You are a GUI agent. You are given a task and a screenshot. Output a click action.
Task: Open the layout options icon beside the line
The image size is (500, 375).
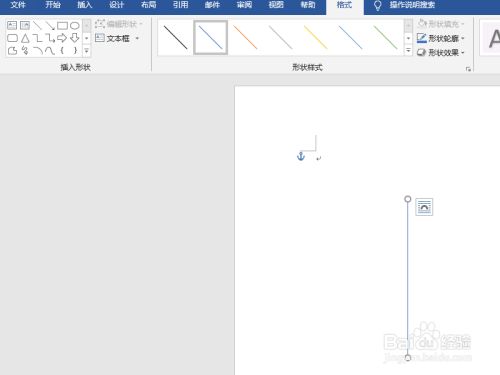click(424, 207)
